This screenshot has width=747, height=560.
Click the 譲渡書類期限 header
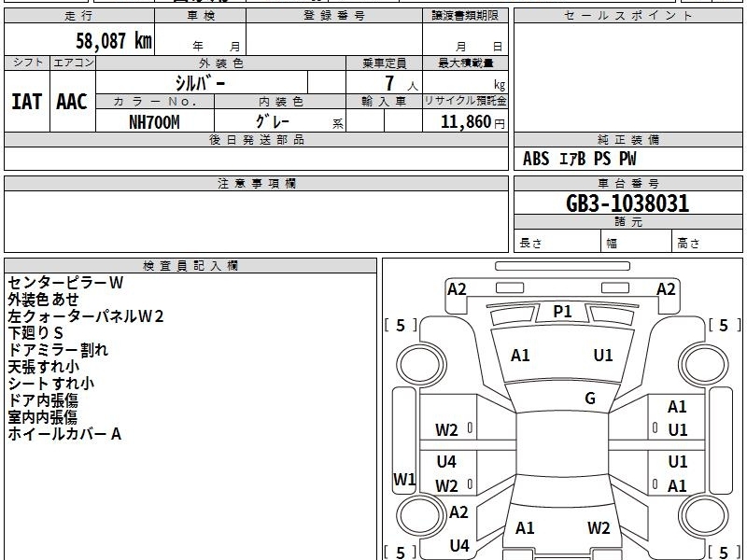click(x=465, y=16)
